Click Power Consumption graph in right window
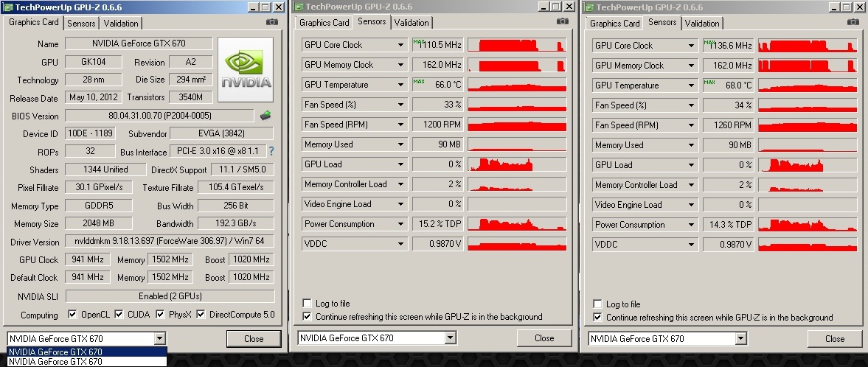Image resolution: width=868 pixels, height=367 pixels. 808,225
